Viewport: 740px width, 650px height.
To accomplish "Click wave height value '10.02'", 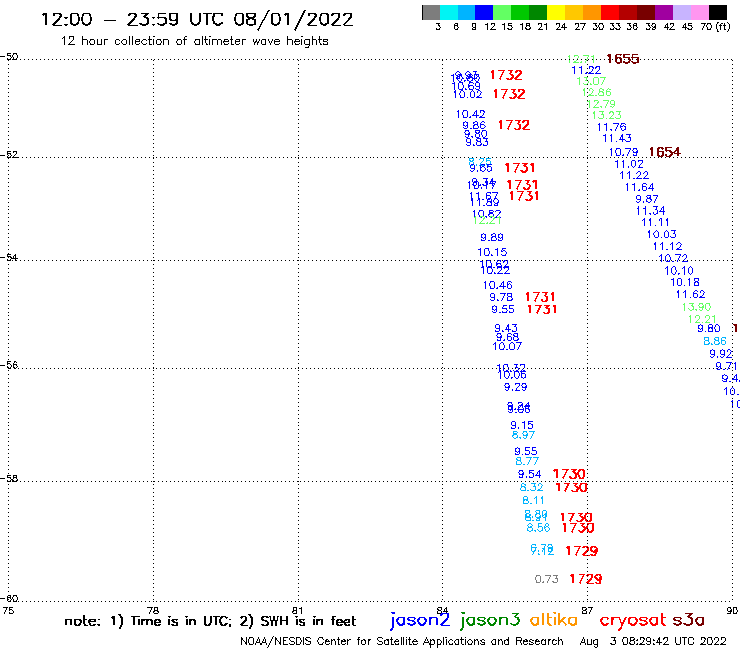I will [x=467, y=94].
